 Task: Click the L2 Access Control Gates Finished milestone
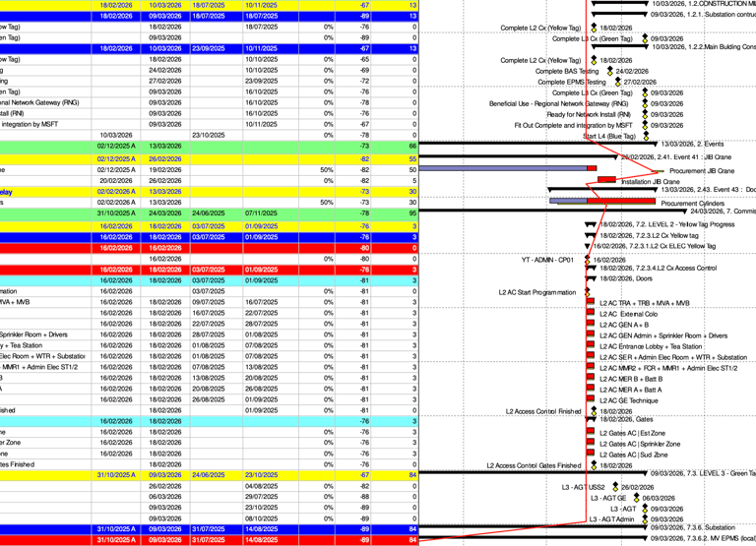pos(594,465)
